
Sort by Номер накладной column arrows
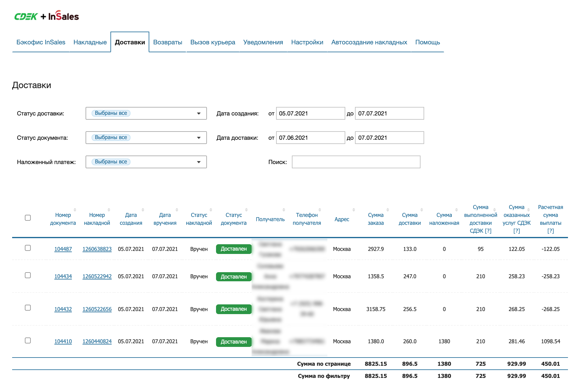pyautogui.click(x=109, y=210)
